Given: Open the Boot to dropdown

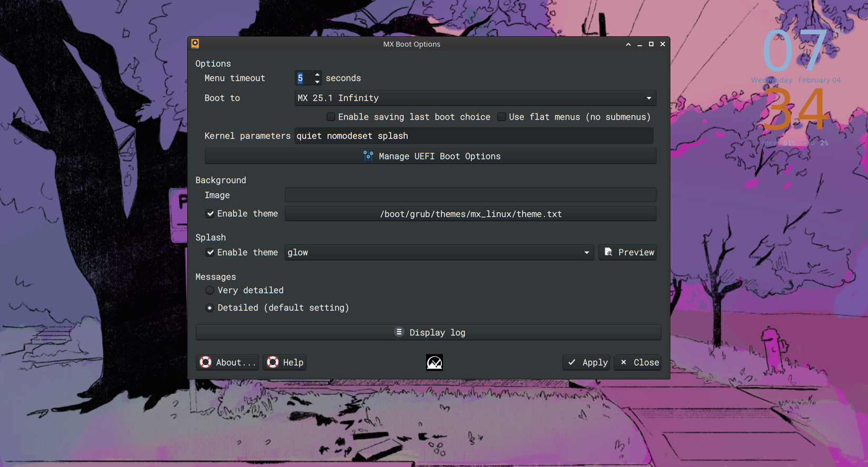Looking at the screenshot, I should tap(475, 98).
